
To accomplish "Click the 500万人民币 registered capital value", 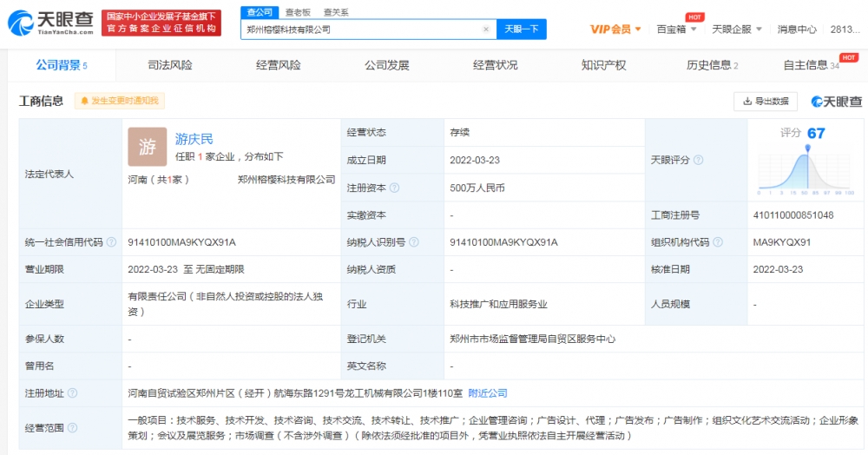I will (477, 188).
